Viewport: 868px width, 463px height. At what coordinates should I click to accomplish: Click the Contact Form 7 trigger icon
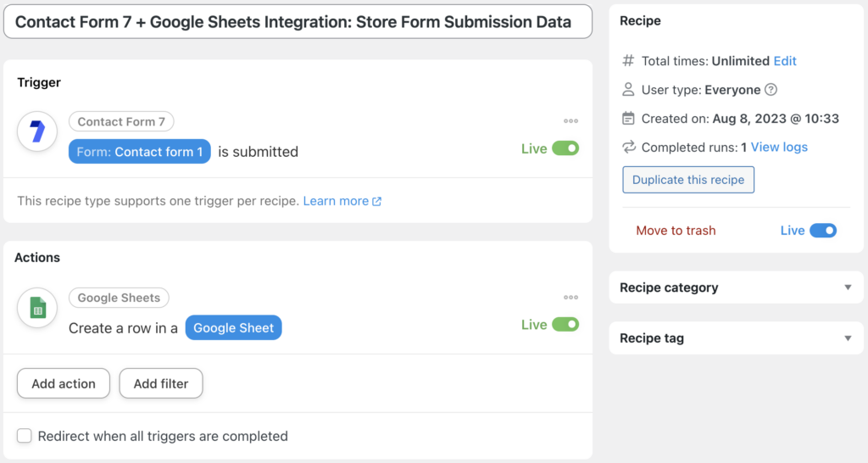(37, 131)
